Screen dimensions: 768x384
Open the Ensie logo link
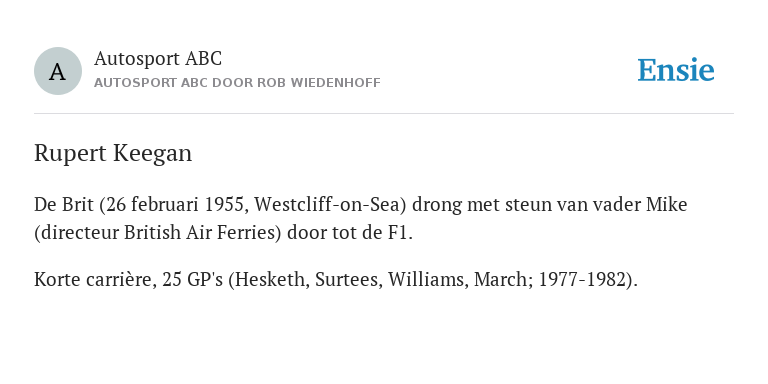tap(676, 70)
